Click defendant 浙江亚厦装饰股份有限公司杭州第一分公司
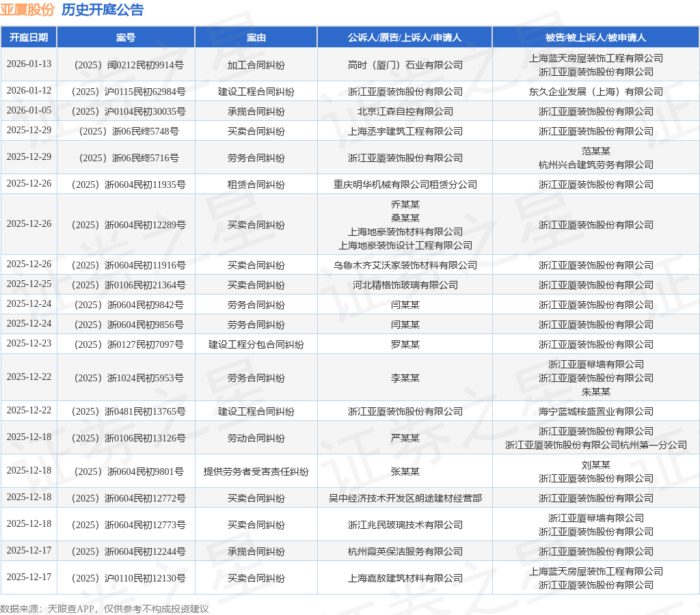 595,445
